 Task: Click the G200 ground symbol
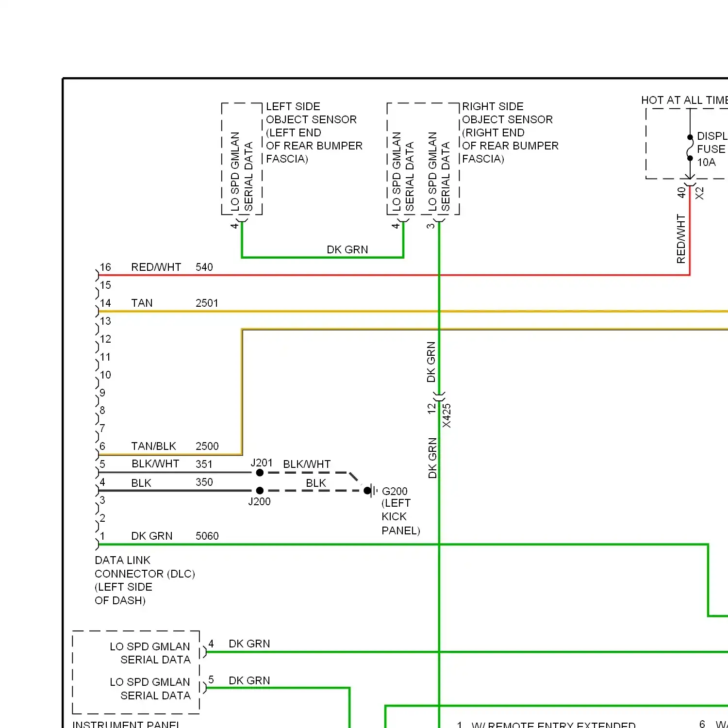click(370, 491)
